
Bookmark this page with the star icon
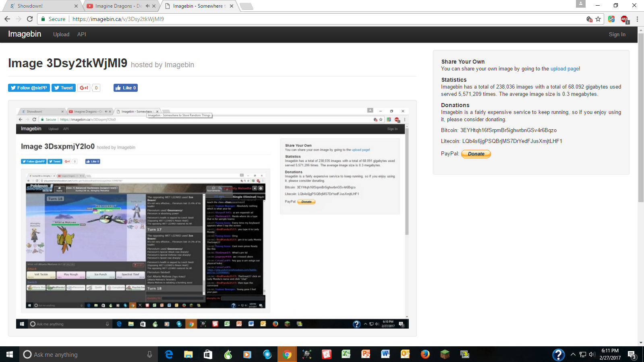point(598,19)
